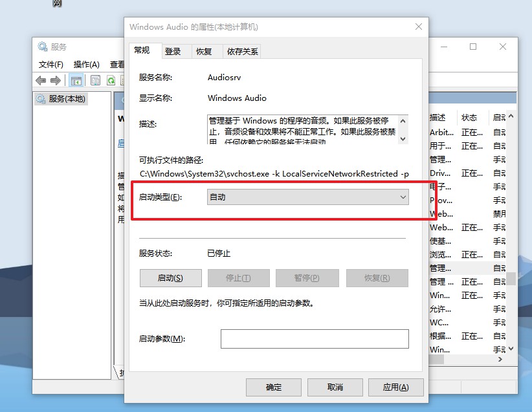Minimize the Services window
Screen dimensions: 532x412
(x=444, y=47)
